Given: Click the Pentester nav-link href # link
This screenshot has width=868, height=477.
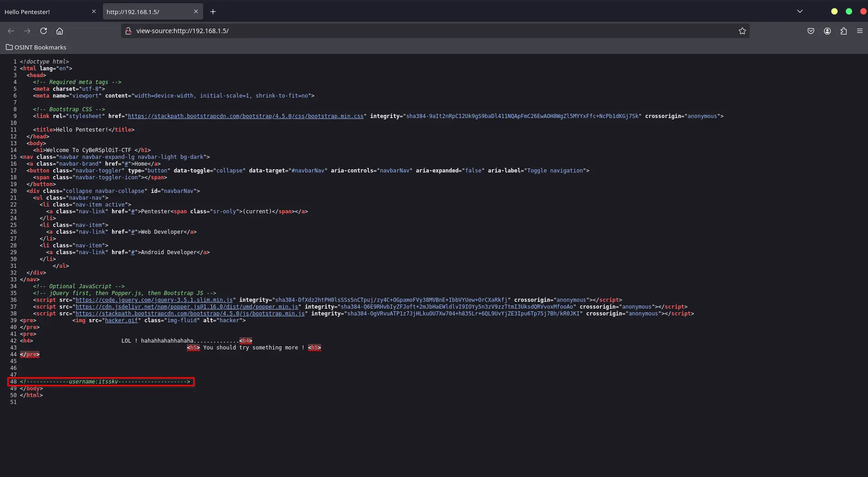Looking at the screenshot, I should (x=133, y=211).
